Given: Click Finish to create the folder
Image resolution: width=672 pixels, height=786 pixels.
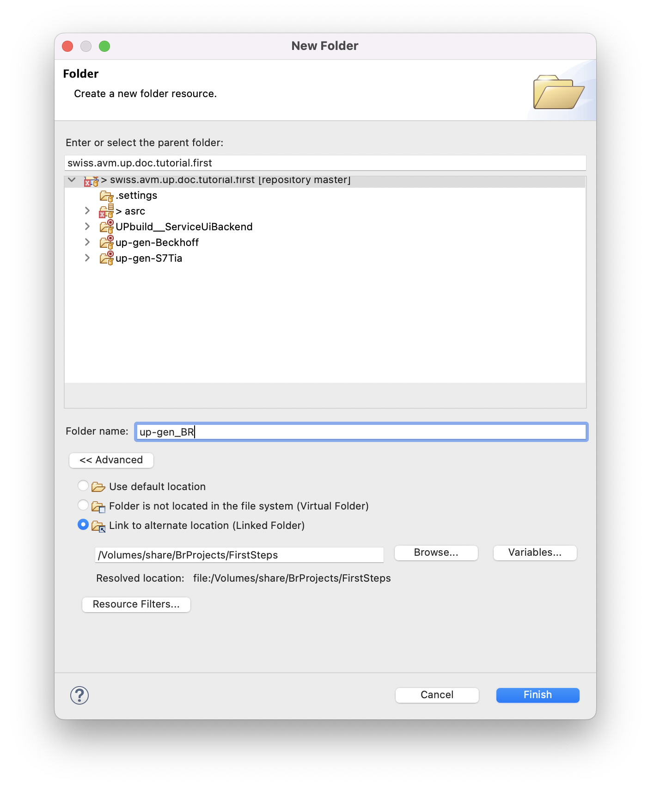Looking at the screenshot, I should point(538,695).
